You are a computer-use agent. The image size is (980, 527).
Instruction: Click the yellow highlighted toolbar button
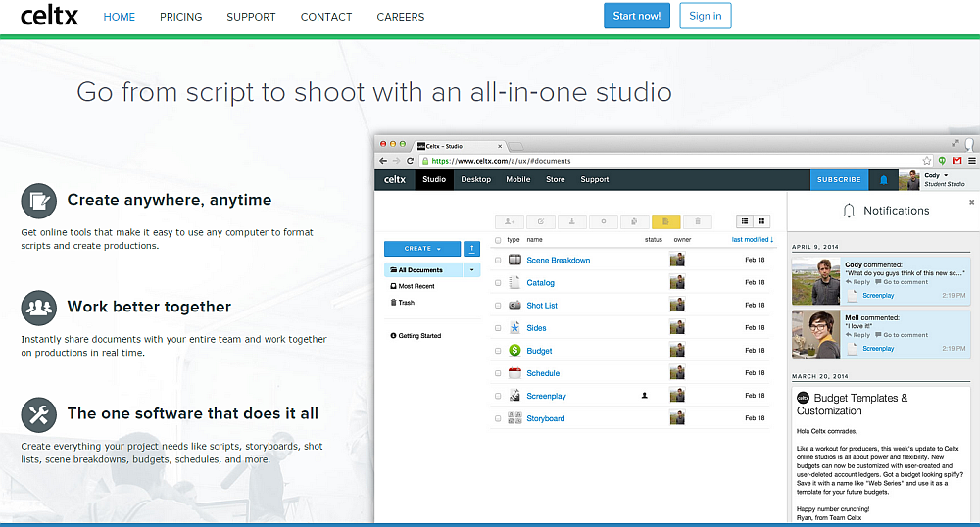665,221
